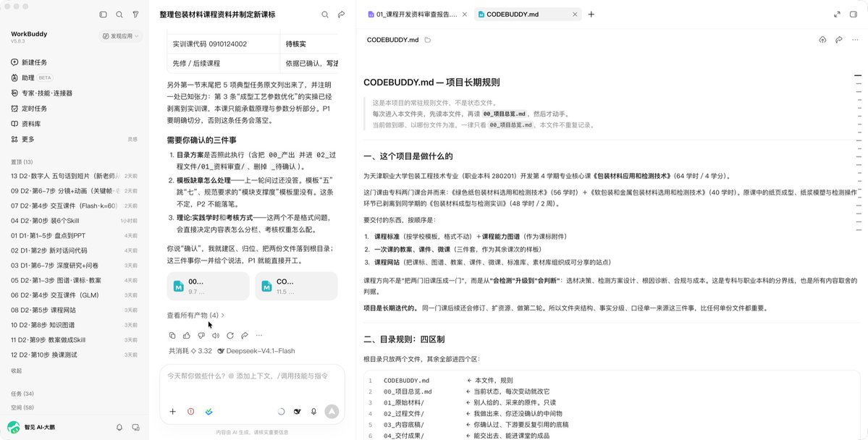Viewport: 868px width, 440px height.
Task: Open task 02 D1·第2步 新对话问代码
Action: click(x=74, y=250)
